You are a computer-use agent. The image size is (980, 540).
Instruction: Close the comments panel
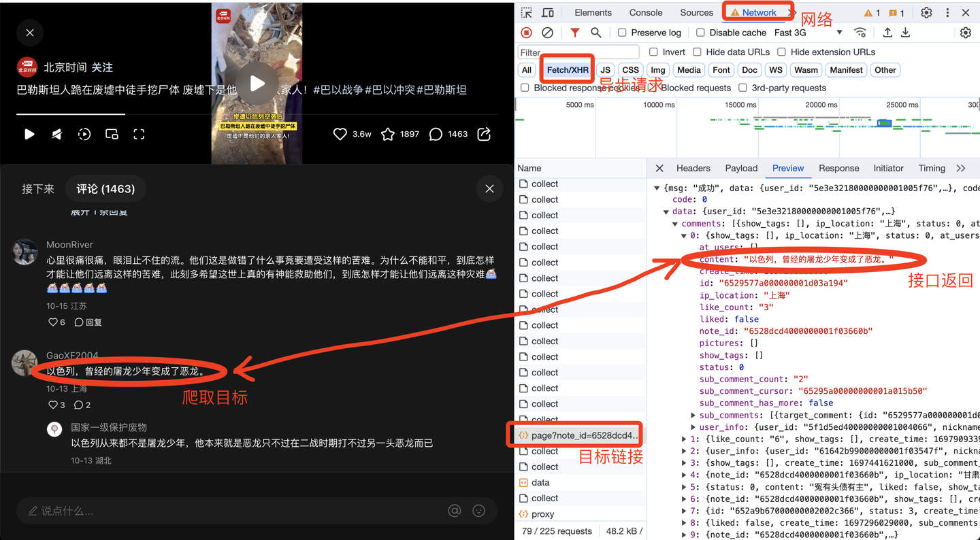[x=489, y=189]
